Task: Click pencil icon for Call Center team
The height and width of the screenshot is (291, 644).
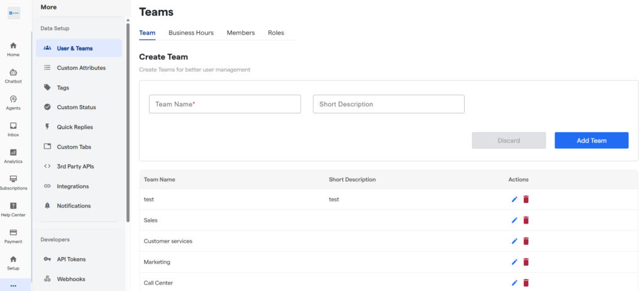Action: pyautogui.click(x=514, y=283)
